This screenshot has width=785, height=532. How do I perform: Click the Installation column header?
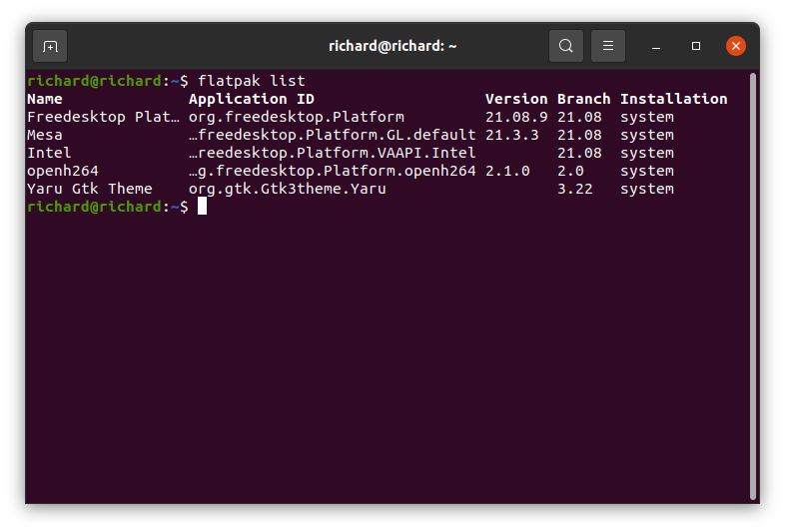pos(674,99)
